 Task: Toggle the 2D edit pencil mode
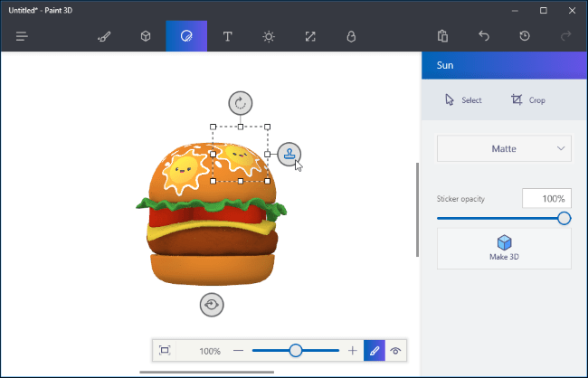pyautogui.click(x=374, y=350)
